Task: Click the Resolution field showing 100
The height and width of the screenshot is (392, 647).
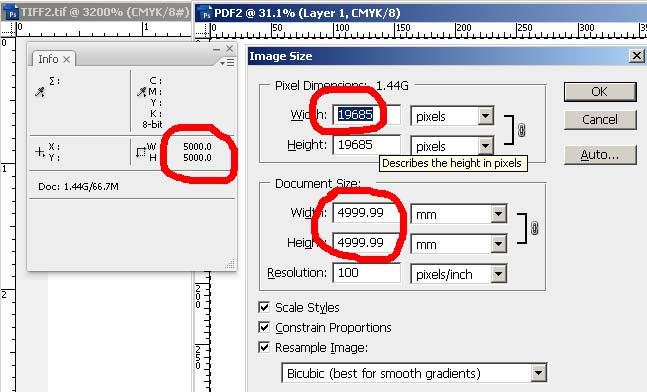Action: [x=366, y=273]
